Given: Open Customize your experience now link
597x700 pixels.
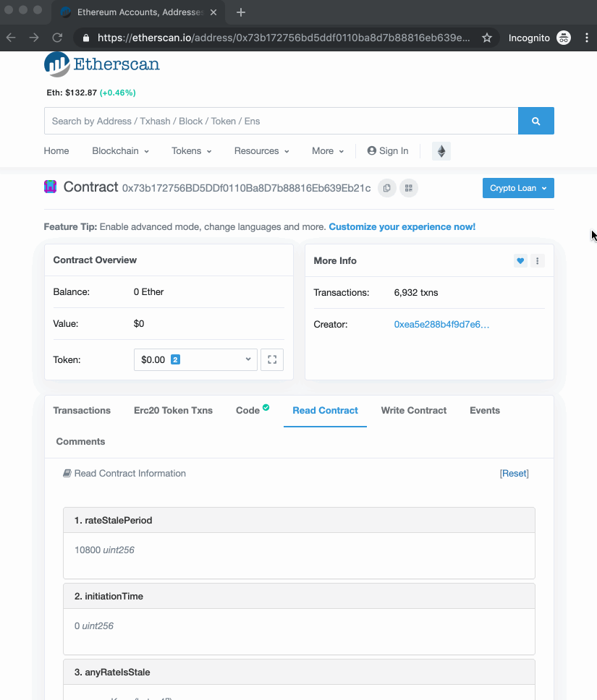Looking at the screenshot, I should coord(402,227).
